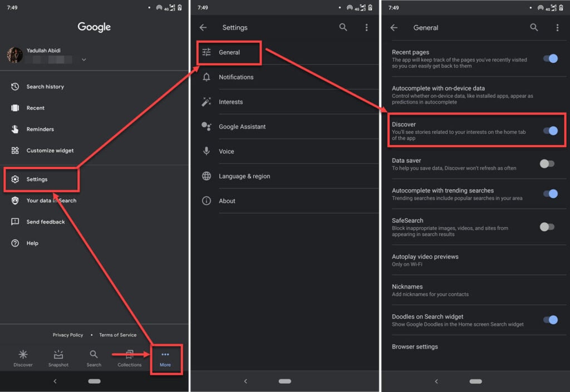Switch to the Discover tab
Image resolution: width=570 pixels, height=392 pixels.
23,358
